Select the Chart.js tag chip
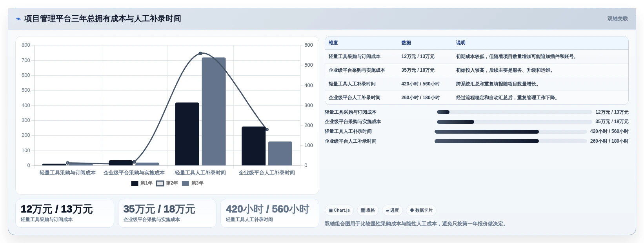Image resolution: width=644 pixels, height=243 pixels. pos(339,210)
